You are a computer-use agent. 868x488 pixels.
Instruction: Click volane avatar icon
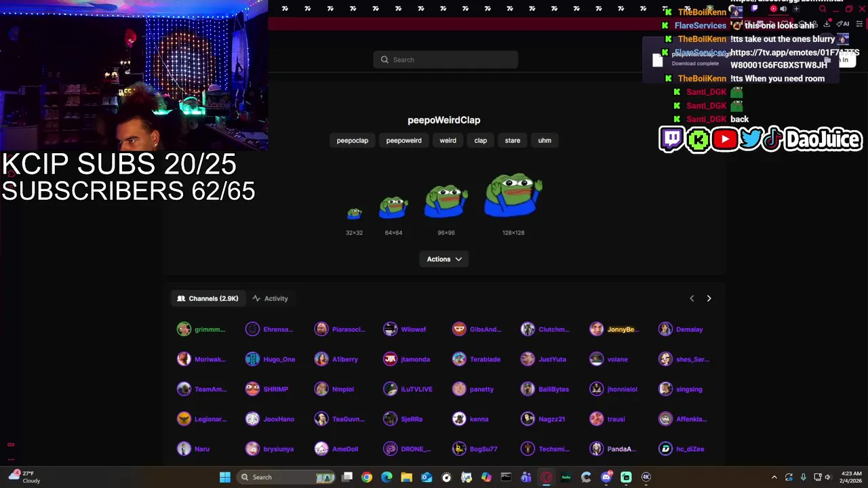pos(596,359)
